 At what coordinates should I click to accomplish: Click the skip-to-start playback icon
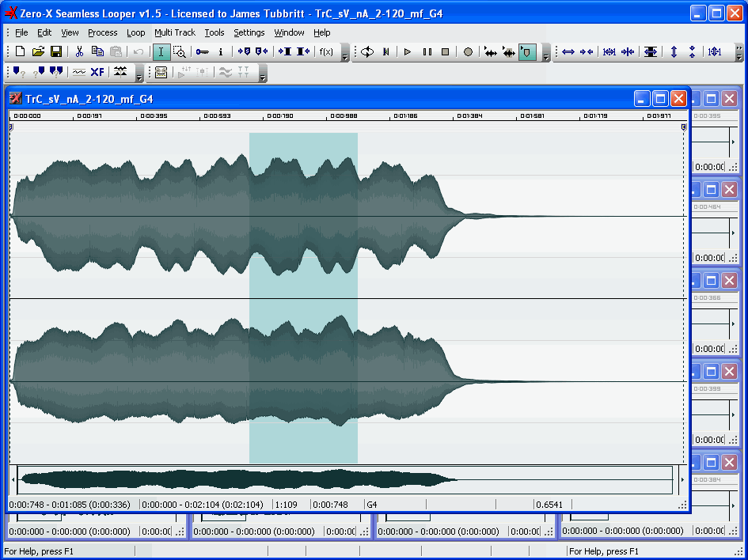pos(386,51)
